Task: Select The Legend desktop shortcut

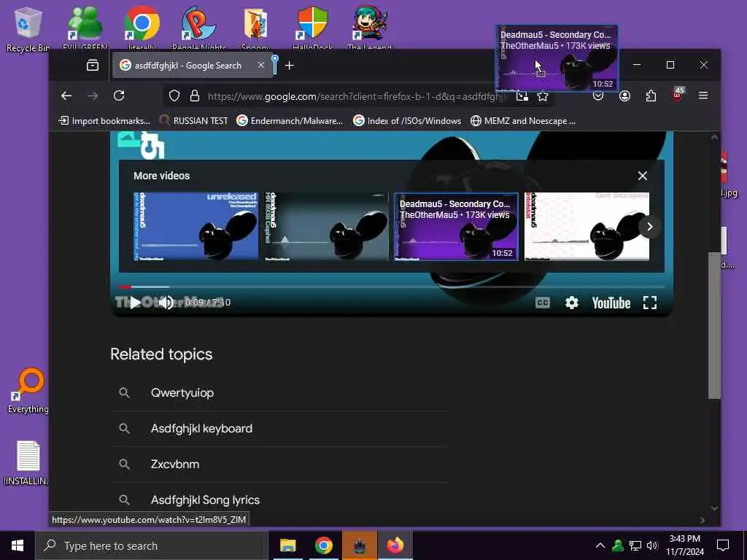Action: click(x=369, y=28)
